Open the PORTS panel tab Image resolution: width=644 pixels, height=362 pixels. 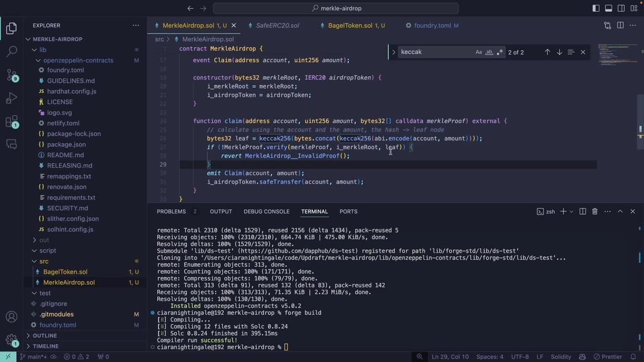348,211
